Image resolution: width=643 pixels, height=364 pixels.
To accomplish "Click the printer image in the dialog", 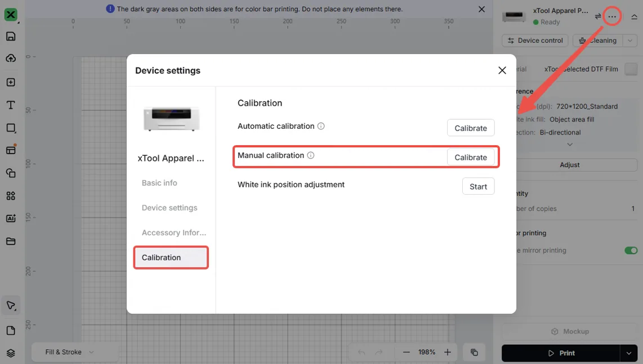I will [171, 119].
